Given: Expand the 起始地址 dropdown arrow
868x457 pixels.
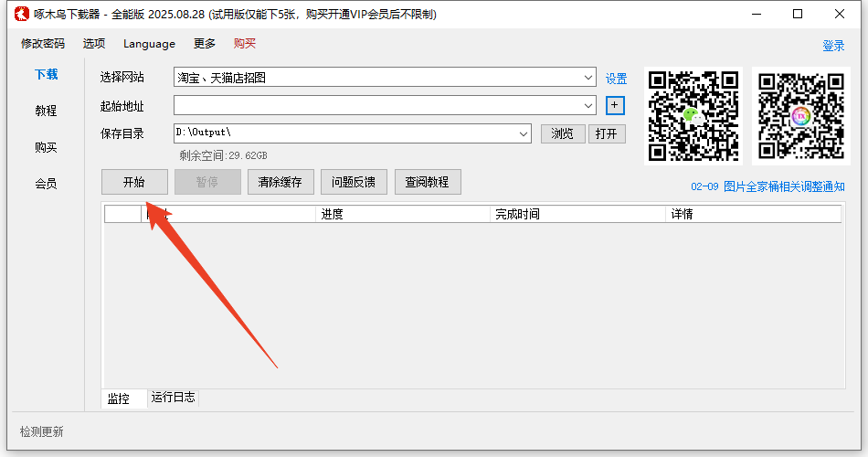Looking at the screenshot, I should pyautogui.click(x=587, y=105).
